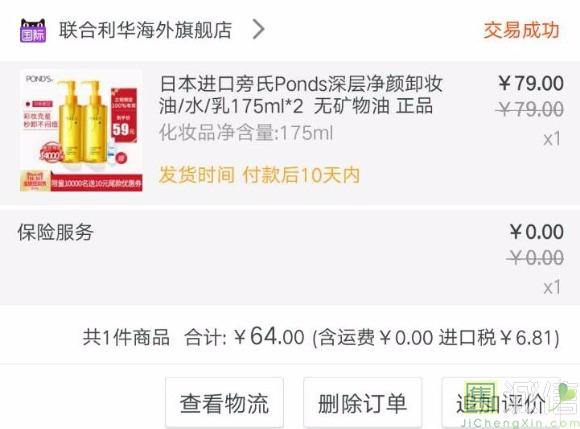
Task: Tap the product quantity x1
Action: click(552, 139)
